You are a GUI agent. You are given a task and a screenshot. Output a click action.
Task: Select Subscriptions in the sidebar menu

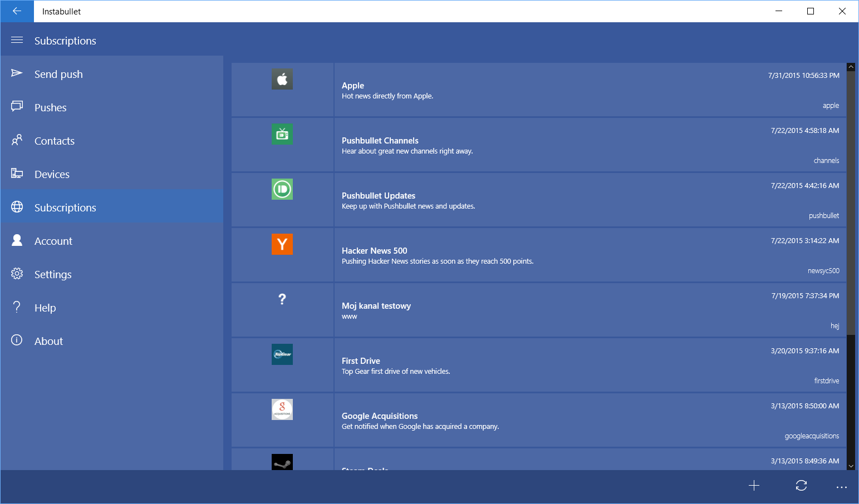[65, 207]
